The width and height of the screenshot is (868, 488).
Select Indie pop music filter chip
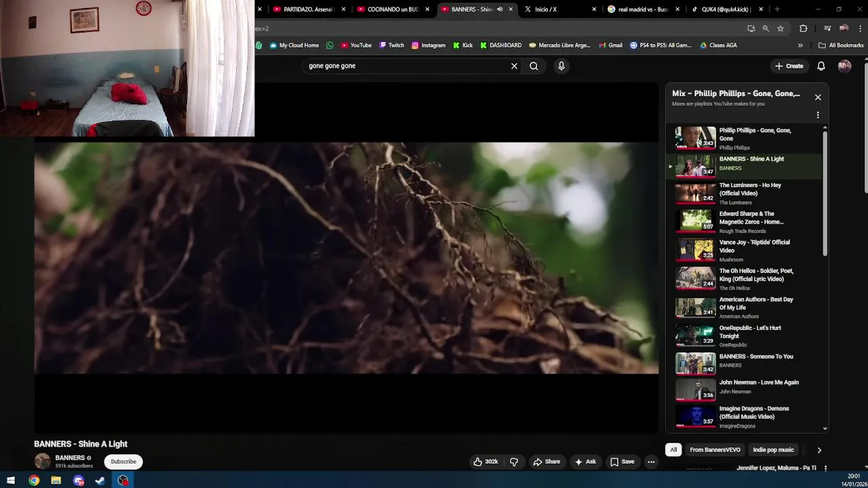[773, 450]
